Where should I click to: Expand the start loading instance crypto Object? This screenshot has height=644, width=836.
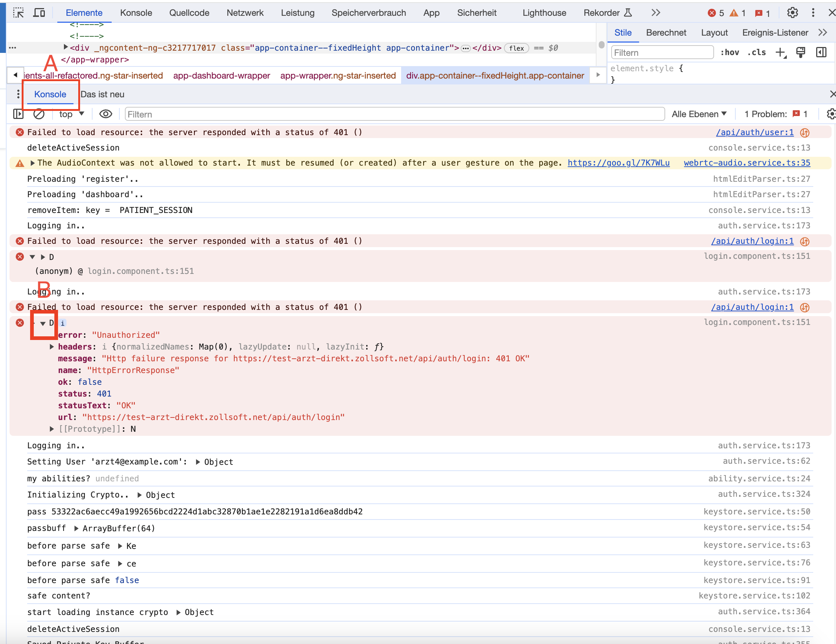pos(179,612)
